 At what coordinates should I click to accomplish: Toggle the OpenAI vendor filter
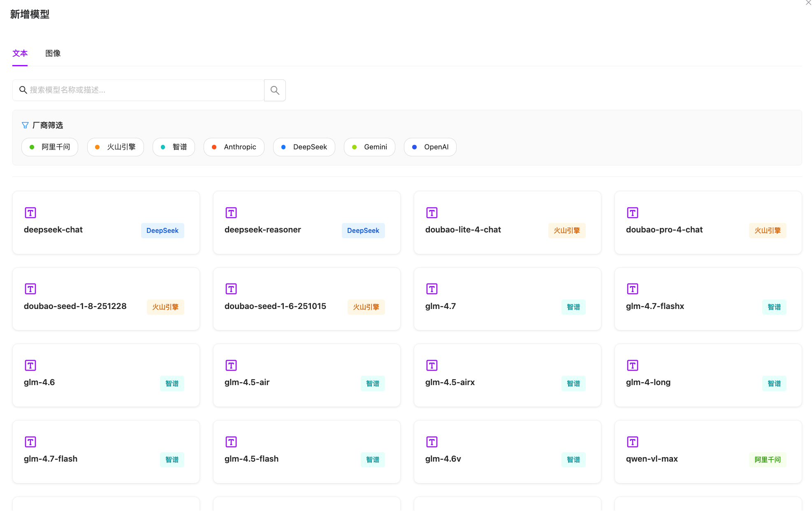(430, 147)
